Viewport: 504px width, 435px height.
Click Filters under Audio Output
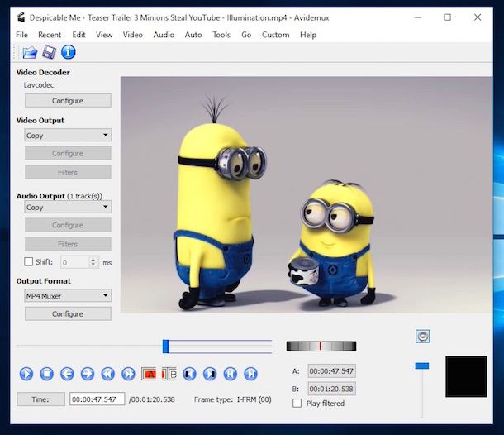pos(68,244)
